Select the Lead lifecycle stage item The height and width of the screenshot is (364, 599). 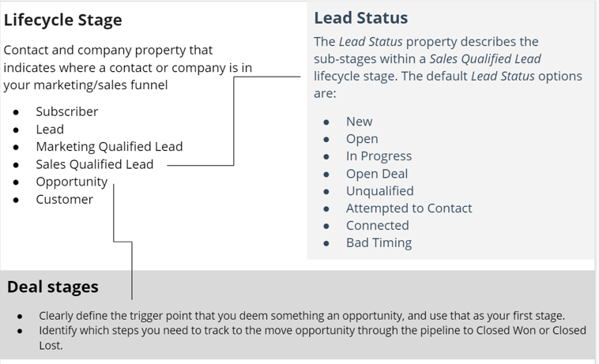50,129
